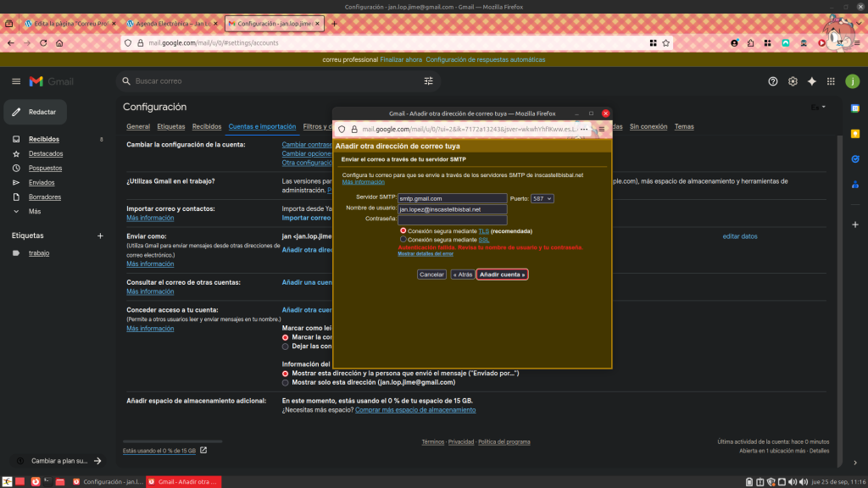
Task: Click the Cancelar button in dialog
Action: pos(431,274)
